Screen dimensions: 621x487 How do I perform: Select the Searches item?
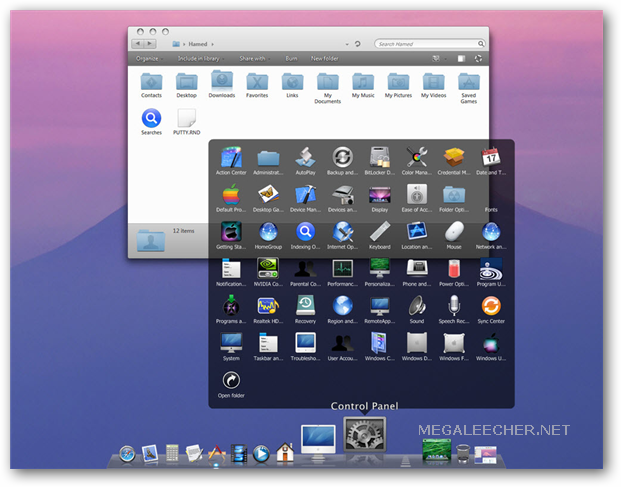tap(151, 122)
